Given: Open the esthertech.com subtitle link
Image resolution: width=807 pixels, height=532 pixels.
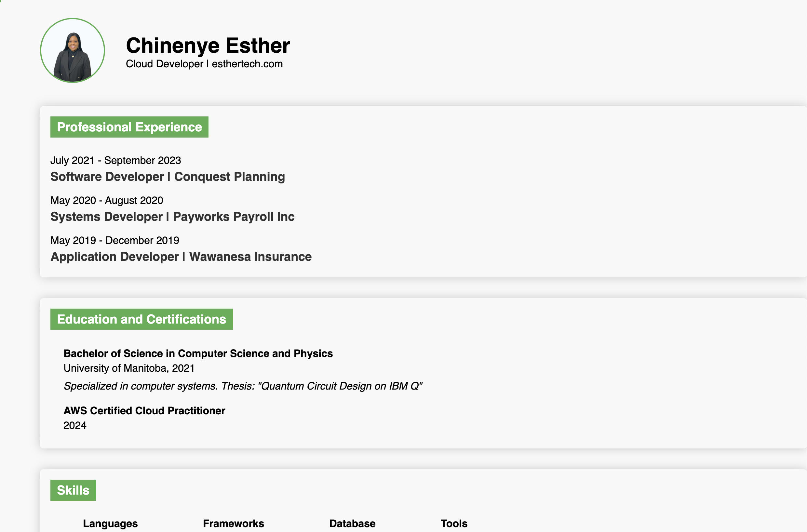Looking at the screenshot, I should [247, 64].
